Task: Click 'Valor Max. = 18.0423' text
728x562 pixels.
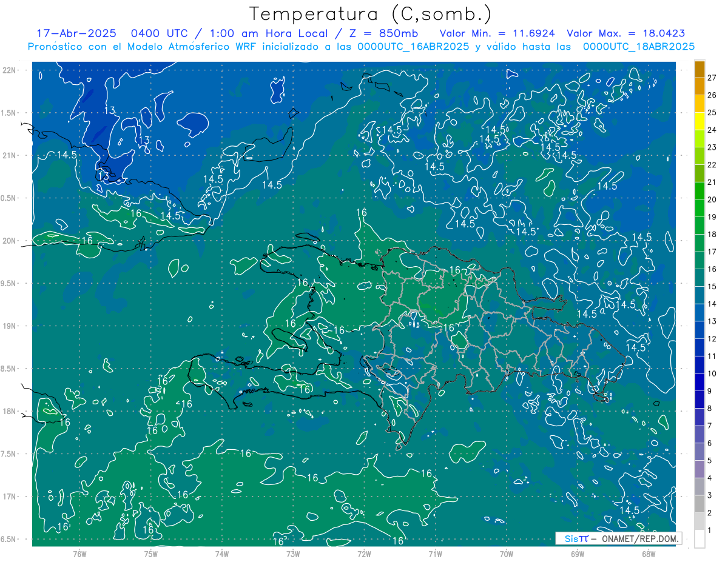Action: [625, 33]
